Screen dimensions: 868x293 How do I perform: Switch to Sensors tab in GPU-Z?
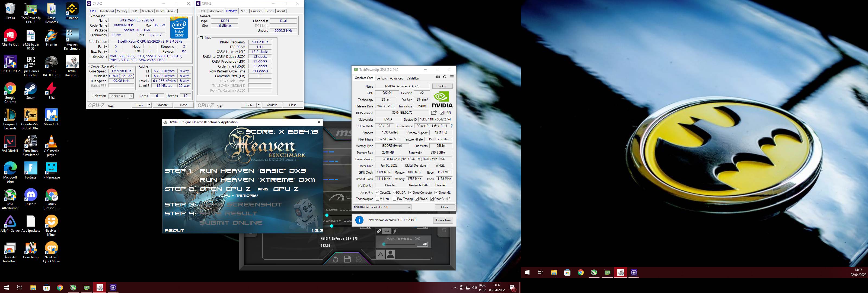[381, 78]
